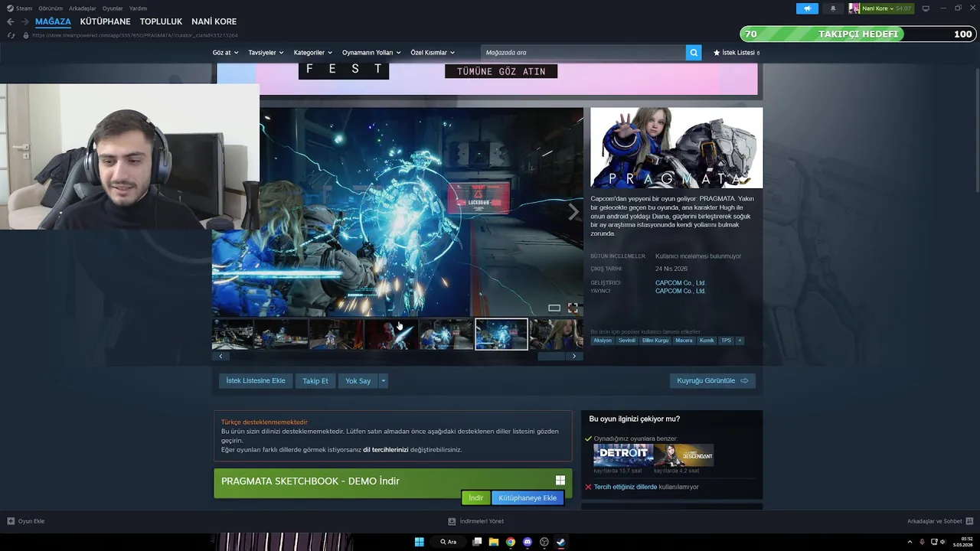
Task: Open Big Picture mode monitor icon
Action: pos(926,8)
